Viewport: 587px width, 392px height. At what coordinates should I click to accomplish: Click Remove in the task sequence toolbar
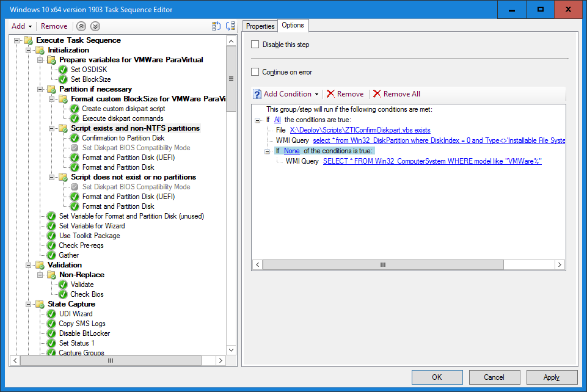[x=54, y=26]
